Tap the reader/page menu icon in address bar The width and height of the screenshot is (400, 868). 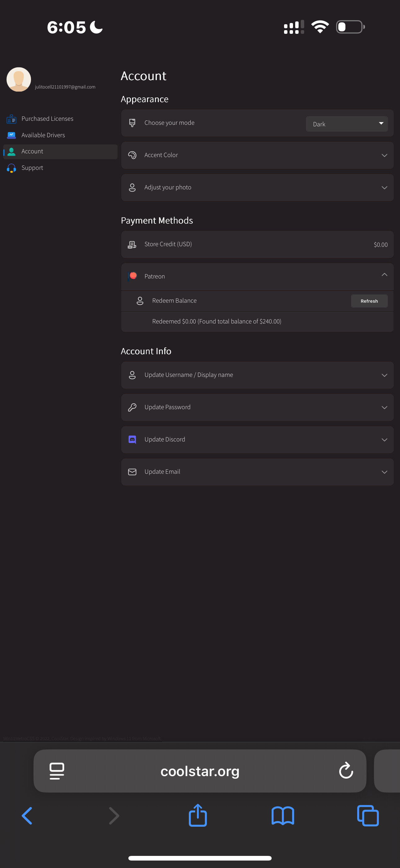[x=57, y=771]
